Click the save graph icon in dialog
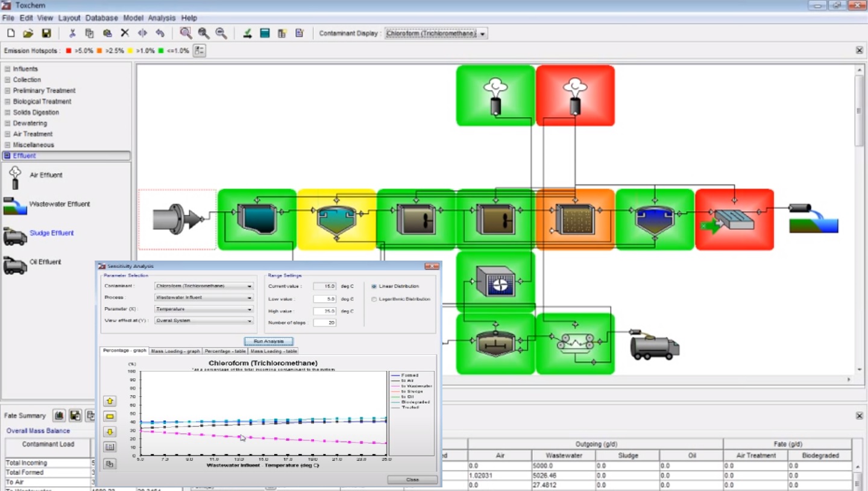 [110, 447]
